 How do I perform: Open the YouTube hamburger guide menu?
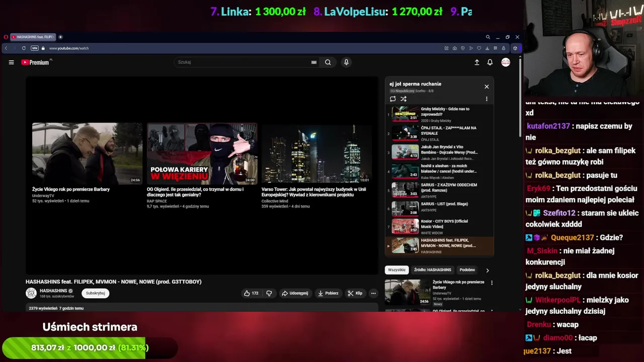(11, 62)
